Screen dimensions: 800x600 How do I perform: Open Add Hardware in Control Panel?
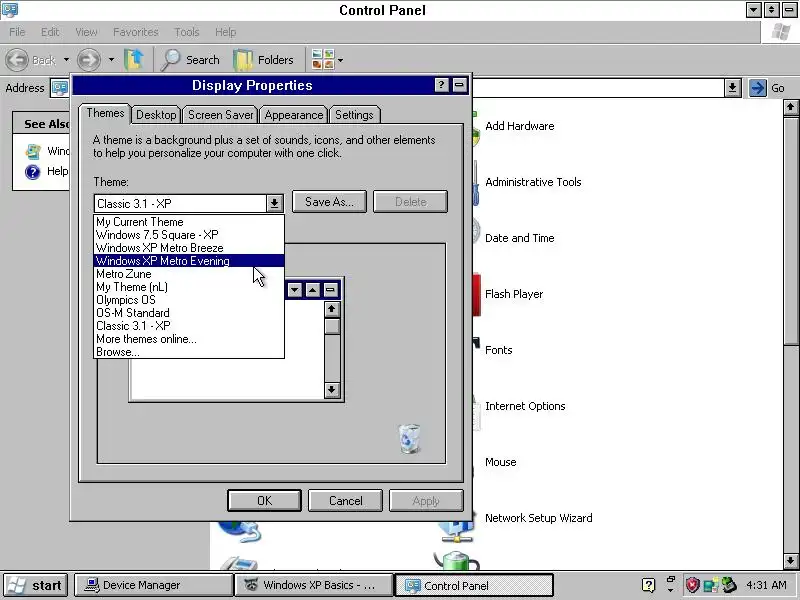click(x=519, y=126)
